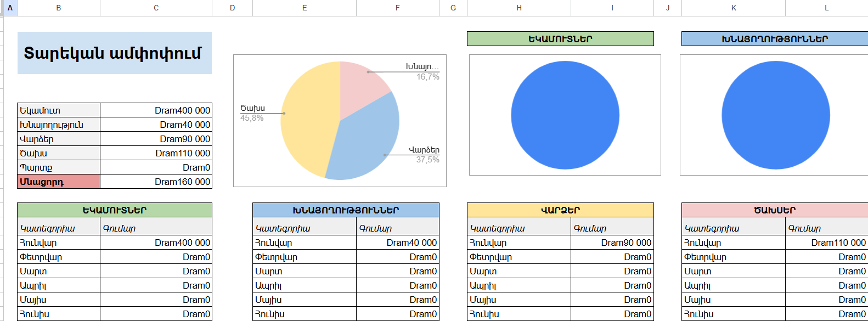Click the Dram160 000 balance value cell
Viewport: 868px width, 321px height.
coord(156,182)
